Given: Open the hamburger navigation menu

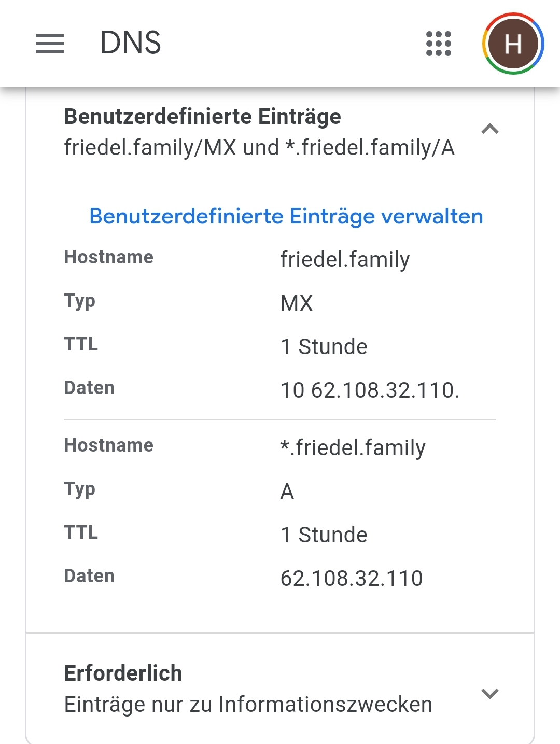Looking at the screenshot, I should point(50,44).
